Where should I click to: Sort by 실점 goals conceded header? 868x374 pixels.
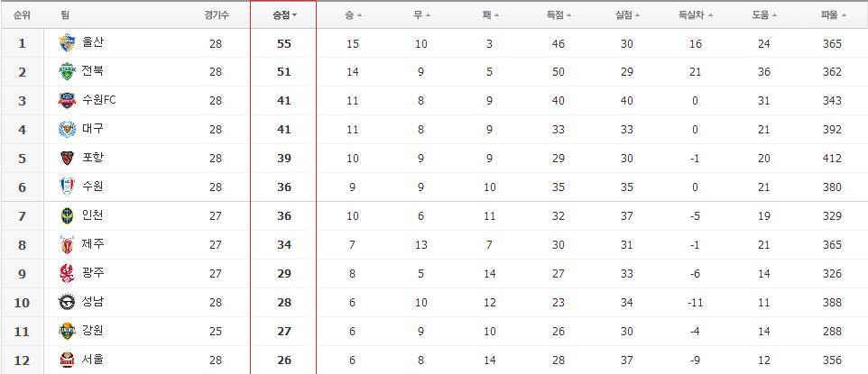tap(627, 15)
